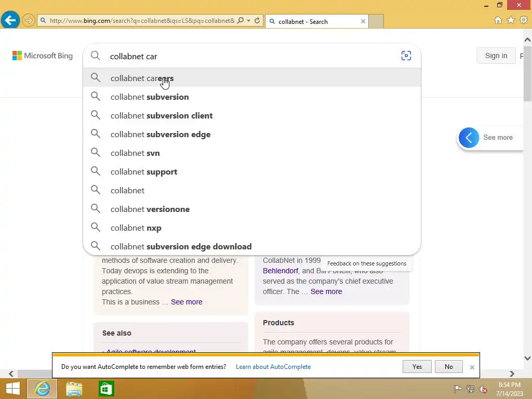
Task: Choose suggestion 'collabnet subversion edge'
Action: 252,134
